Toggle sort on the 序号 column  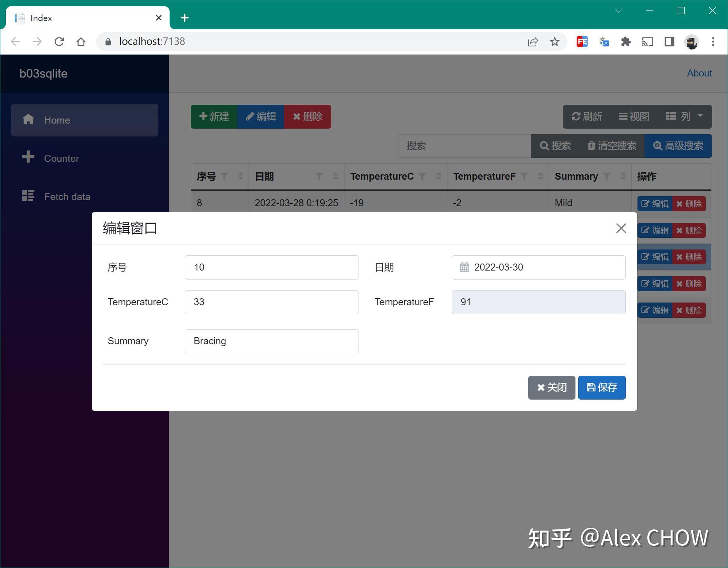coord(240,176)
